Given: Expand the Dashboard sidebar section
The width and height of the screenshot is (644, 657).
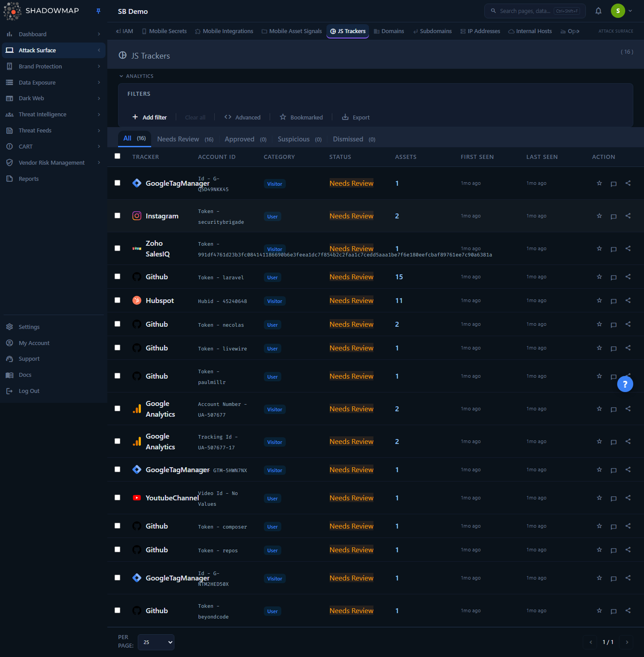Looking at the screenshot, I should (x=54, y=34).
